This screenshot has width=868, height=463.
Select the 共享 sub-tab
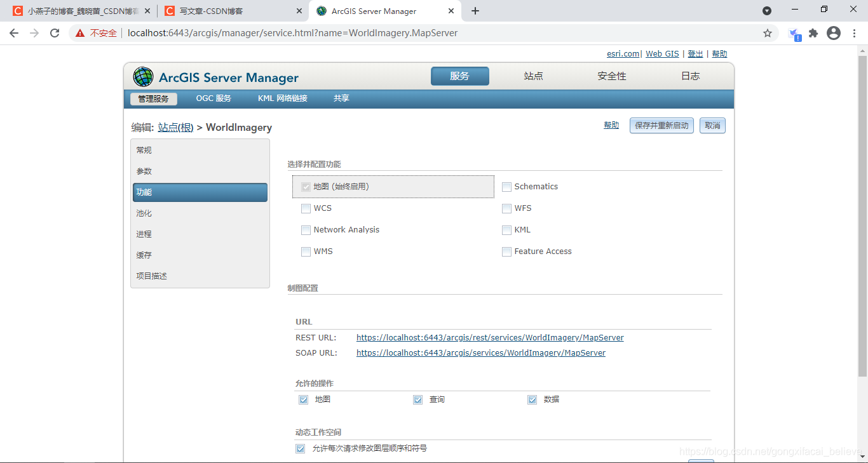341,98
